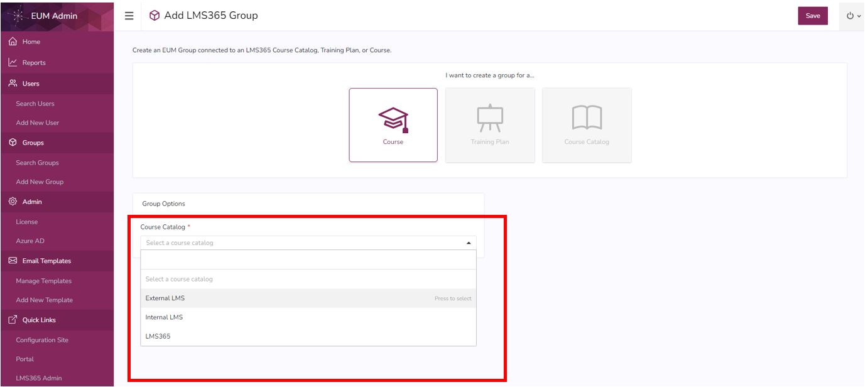
Task: Go to Add New User
Action: [x=38, y=123]
